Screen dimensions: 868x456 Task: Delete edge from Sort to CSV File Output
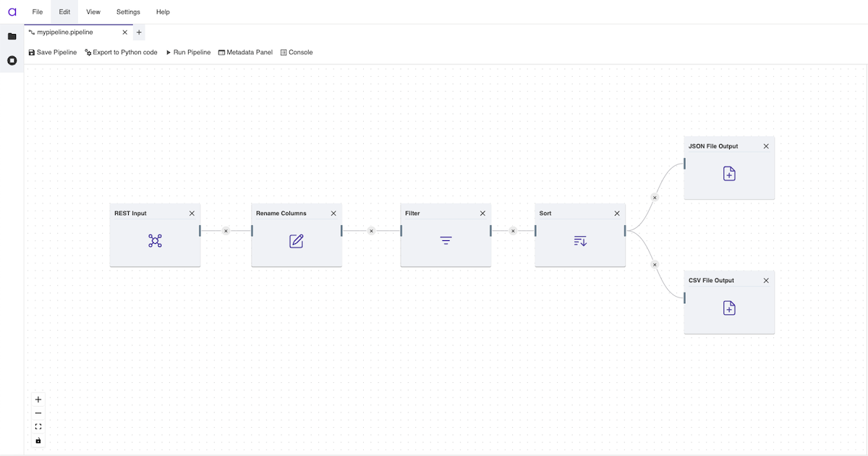655,265
